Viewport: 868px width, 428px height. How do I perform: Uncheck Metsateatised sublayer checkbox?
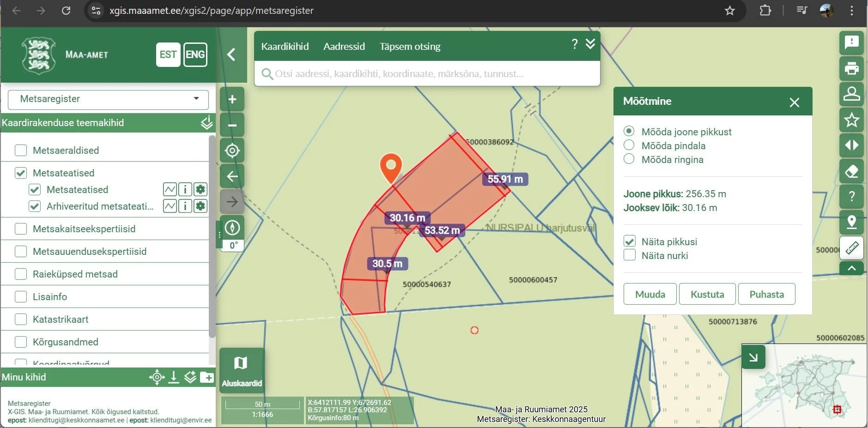point(35,189)
